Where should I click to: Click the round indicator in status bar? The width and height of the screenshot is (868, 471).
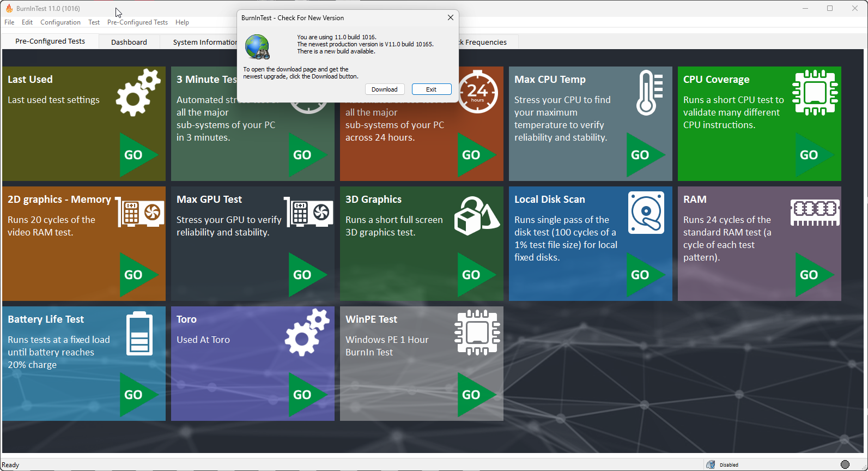pyautogui.click(x=845, y=464)
